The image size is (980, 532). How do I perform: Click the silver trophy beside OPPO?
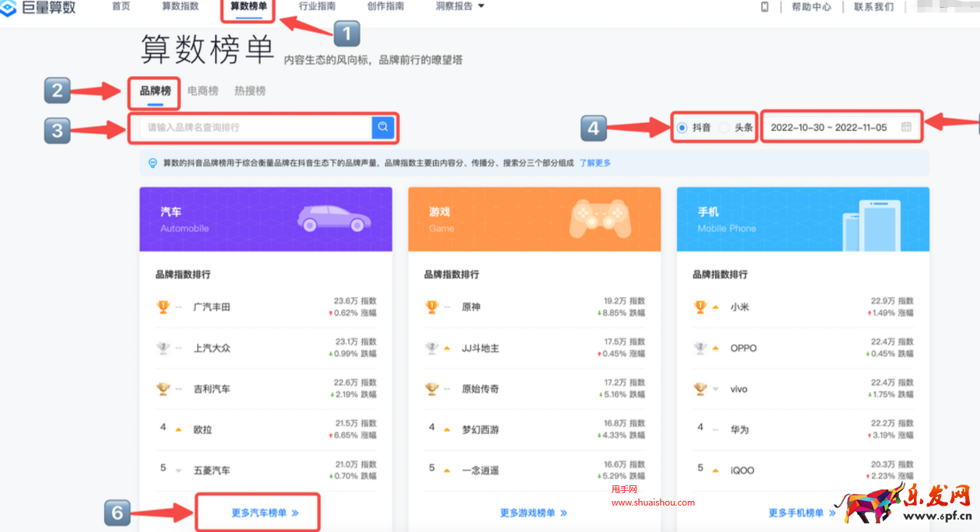point(700,348)
